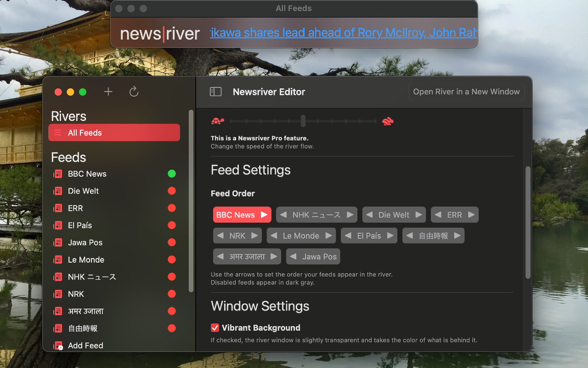Screen dimensions: 588x368
Task: Select Die Welt feed in sidebar
Action: click(114, 191)
